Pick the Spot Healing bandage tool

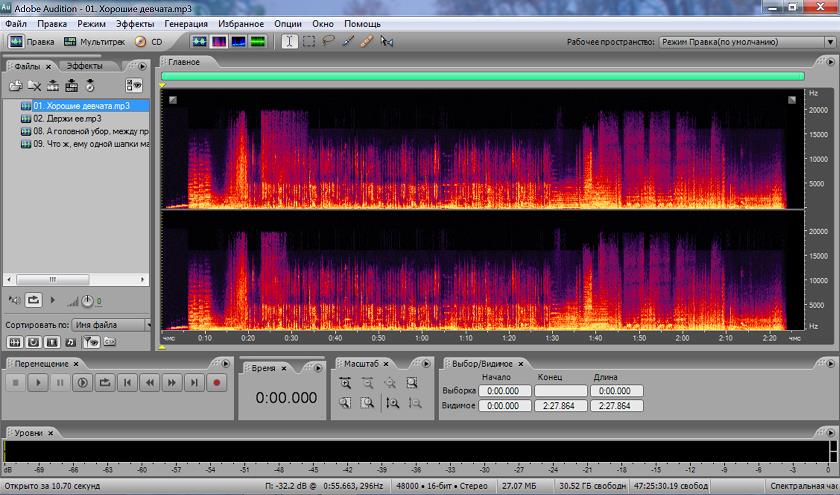367,42
